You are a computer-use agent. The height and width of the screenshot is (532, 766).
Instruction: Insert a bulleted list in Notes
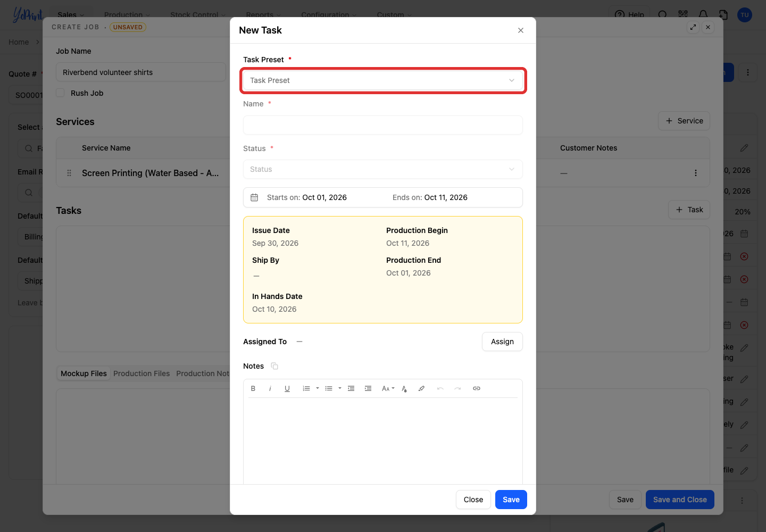click(x=329, y=388)
